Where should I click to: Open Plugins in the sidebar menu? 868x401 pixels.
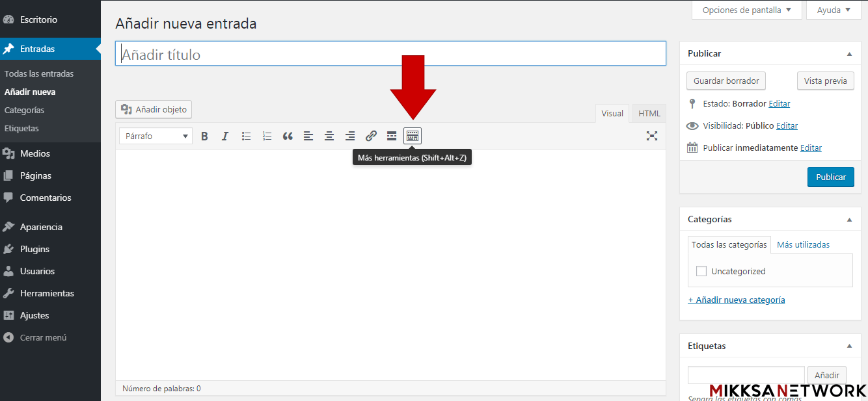point(34,249)
